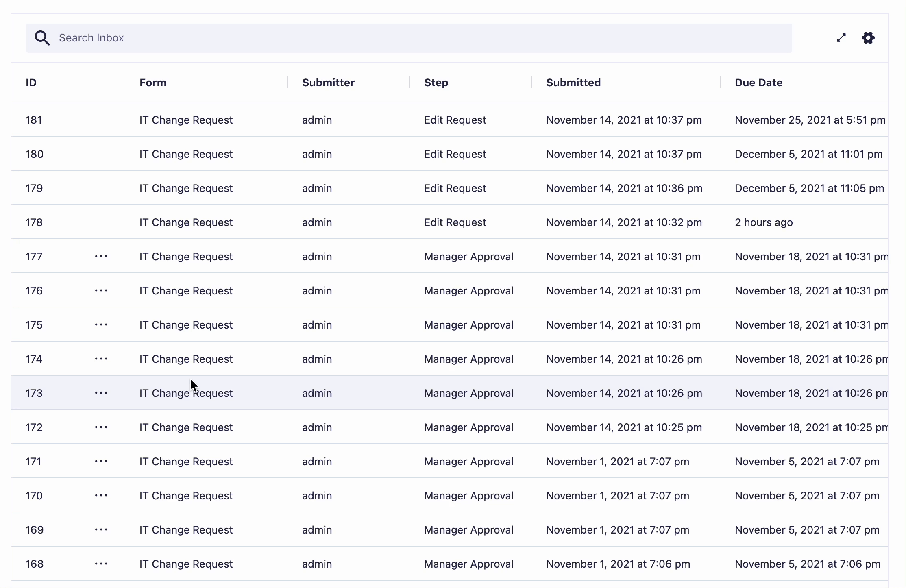Open the inbox settings gear

(868, 38)
